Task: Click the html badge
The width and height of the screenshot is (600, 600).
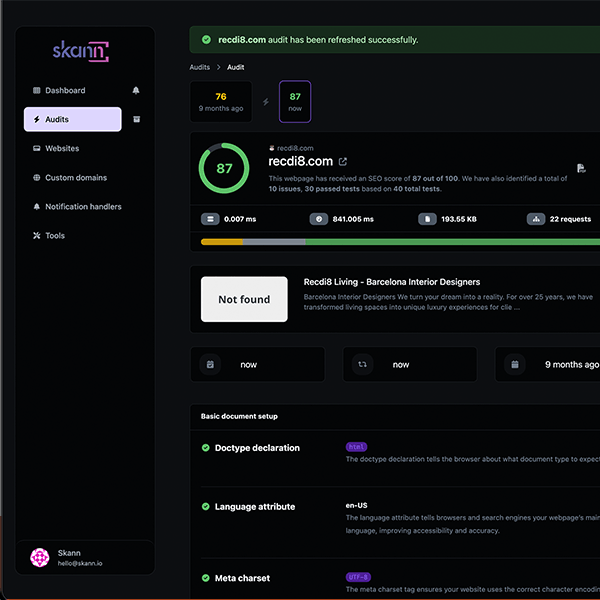Action: [356, 447]
